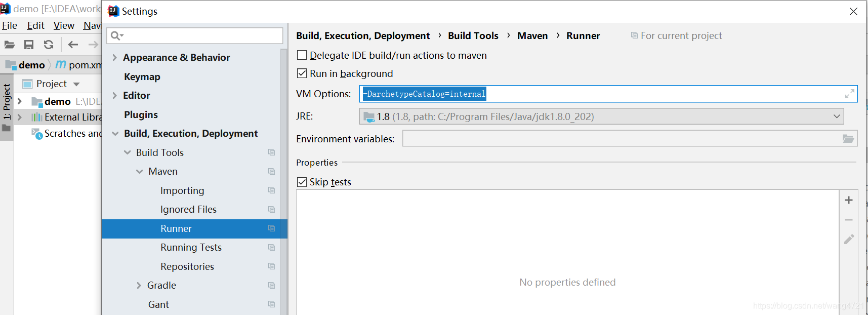Image resolution: width=868 pixels, height=315 pixels.
Task: Click Build Tools in the breadcrumb path
Action: click(473, 35)
